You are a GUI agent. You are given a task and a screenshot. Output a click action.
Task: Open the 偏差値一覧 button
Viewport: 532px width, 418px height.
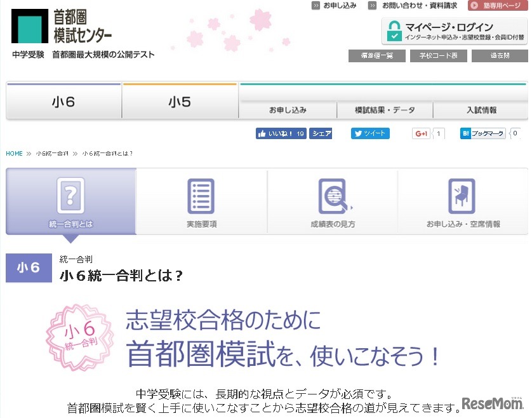pos(377,56)
